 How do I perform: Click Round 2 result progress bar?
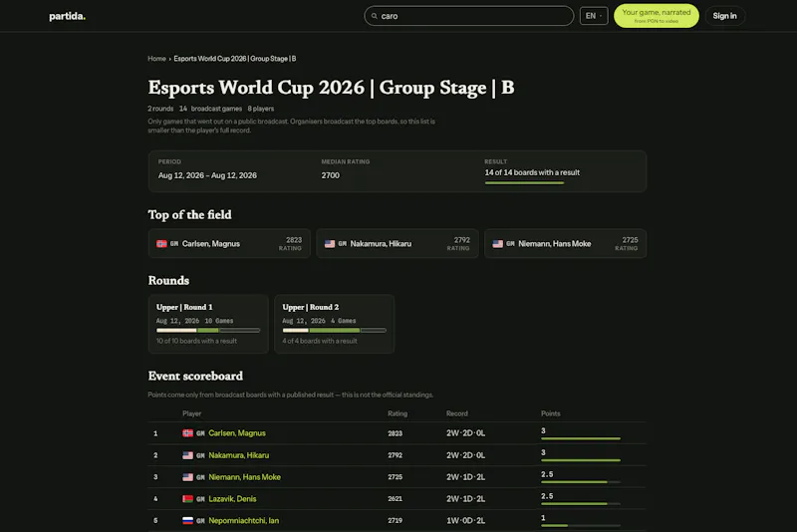(x=335, y=331)
